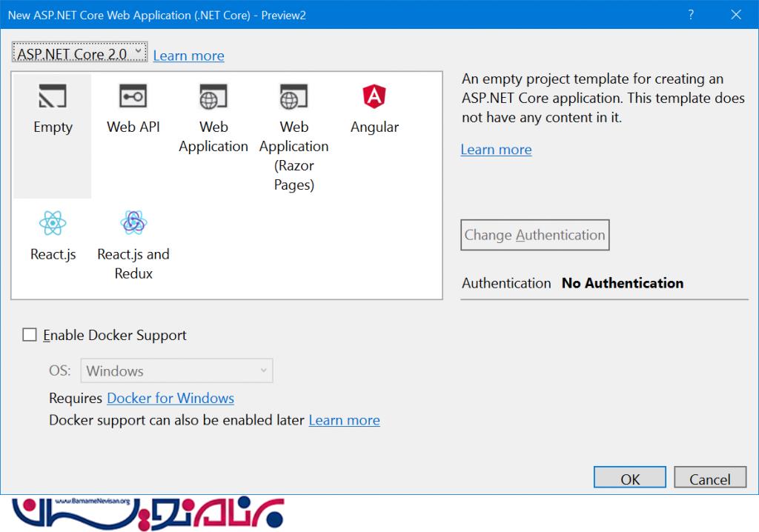Click the Change Authentication button

(534, 235)
